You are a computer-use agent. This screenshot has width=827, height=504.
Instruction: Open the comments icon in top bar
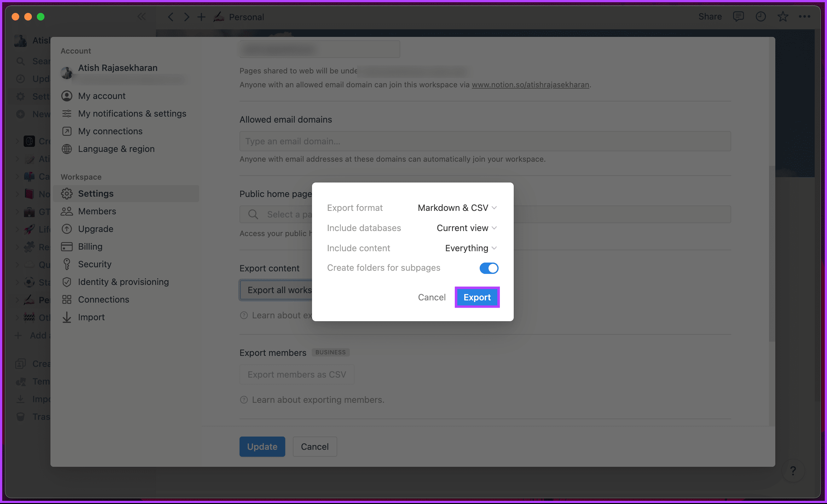[x=738, y=16]
